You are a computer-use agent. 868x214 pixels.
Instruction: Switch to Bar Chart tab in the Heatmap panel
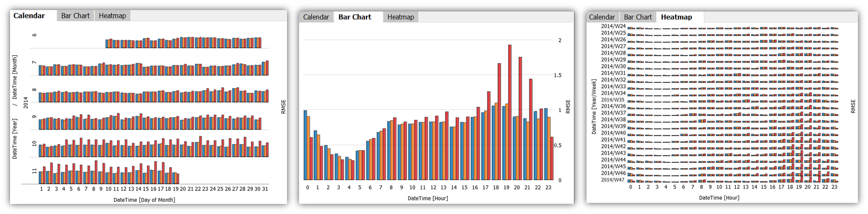click(638, 17)
